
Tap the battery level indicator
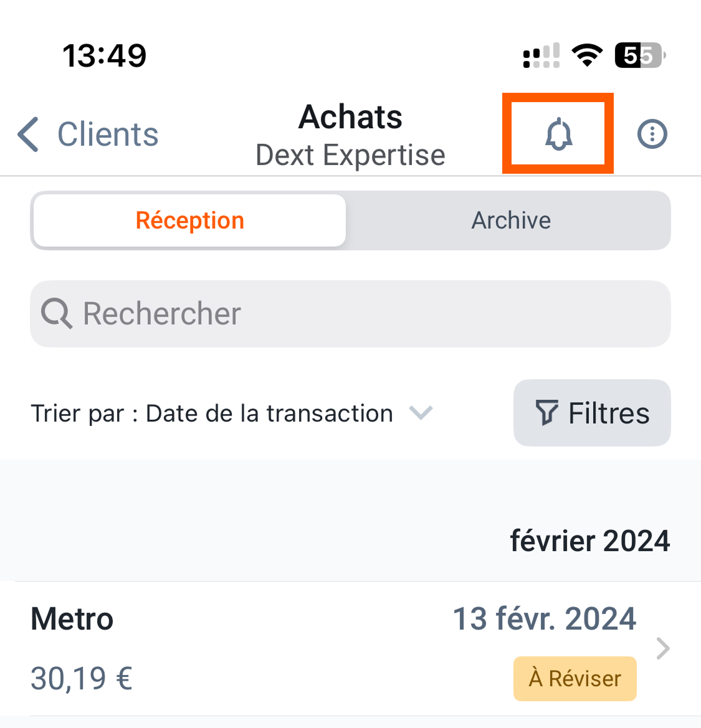640,55
